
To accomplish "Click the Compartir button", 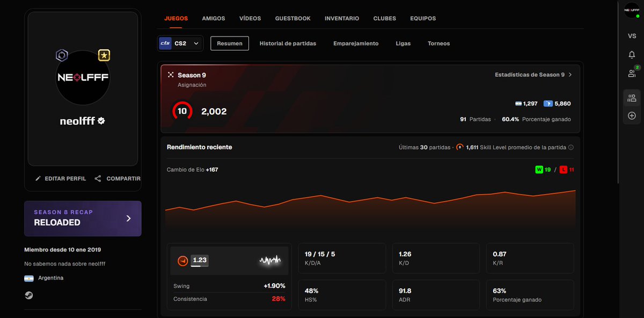I will [118, 179].
